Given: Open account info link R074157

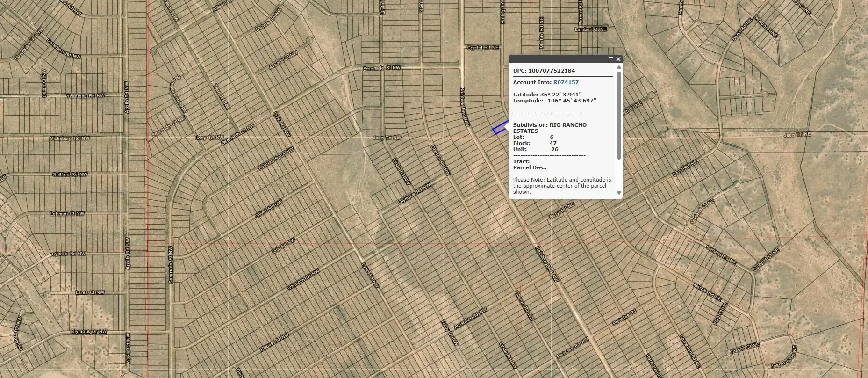Looking at the screenshot, I should click(x=566, y=82).
